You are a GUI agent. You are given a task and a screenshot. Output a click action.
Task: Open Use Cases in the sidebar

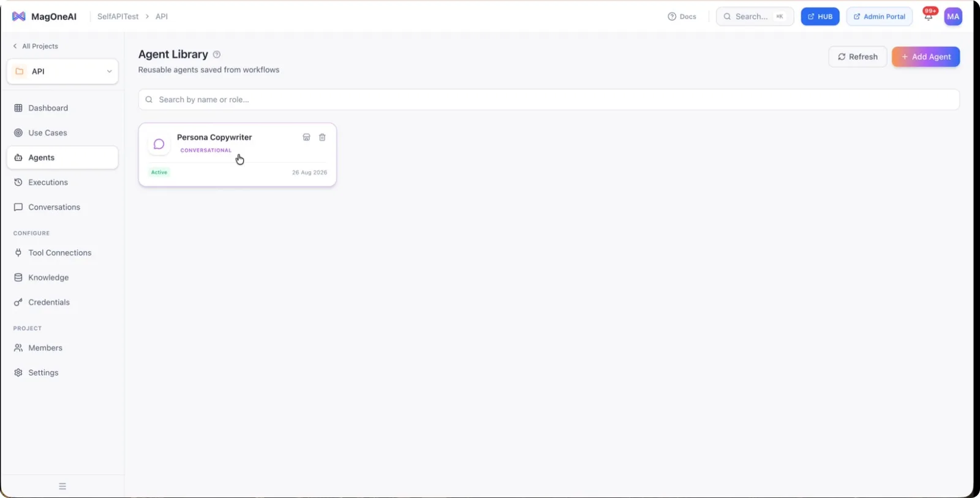coord(62,133)
